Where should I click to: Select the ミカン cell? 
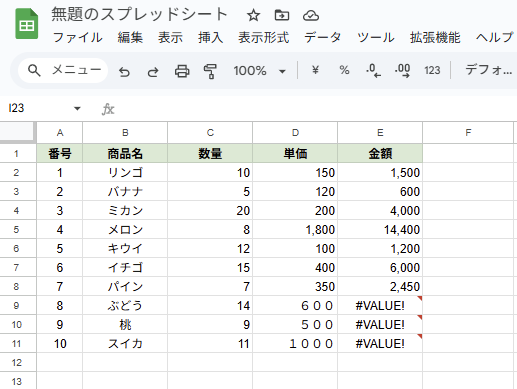[125, 210]
